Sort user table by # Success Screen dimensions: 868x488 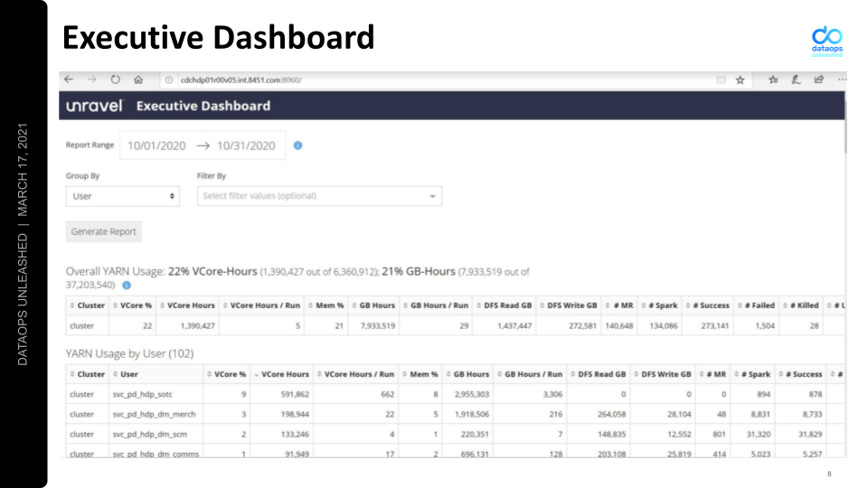point(800,374)
